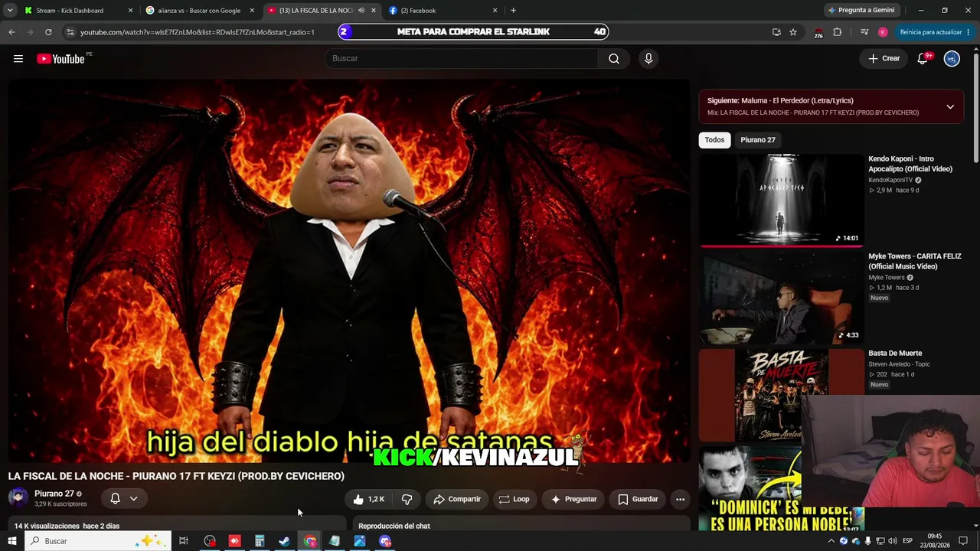Open the YouTube guide hamburger menu
Viewport: 980px width, 551px height.
click(x=18, y=59)
